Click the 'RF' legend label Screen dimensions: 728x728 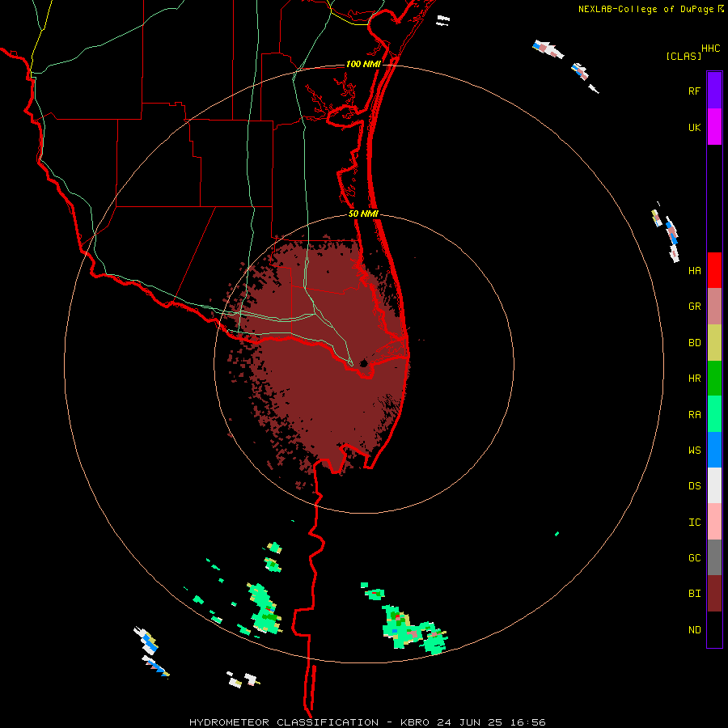click(x=694, y=91)
